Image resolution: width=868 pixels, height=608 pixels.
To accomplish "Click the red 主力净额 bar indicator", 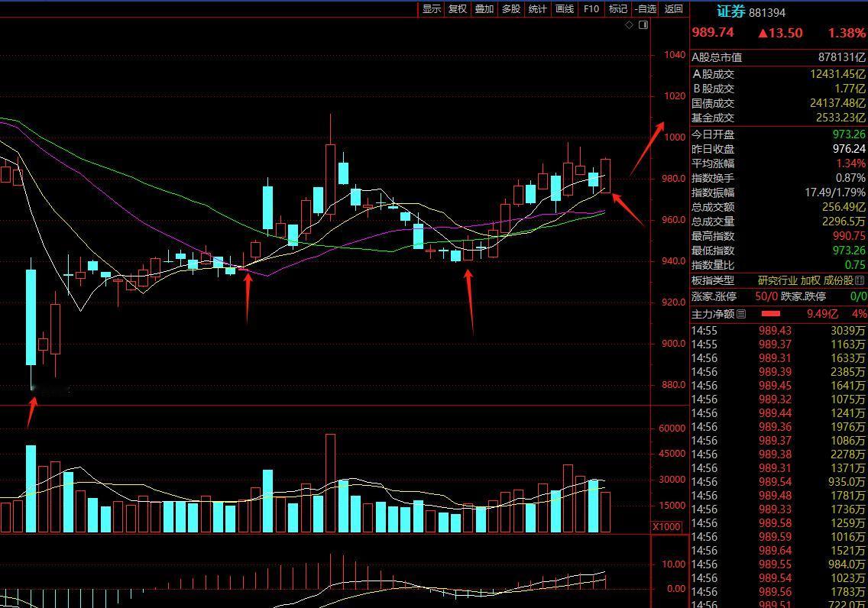I will click(771, 314).
